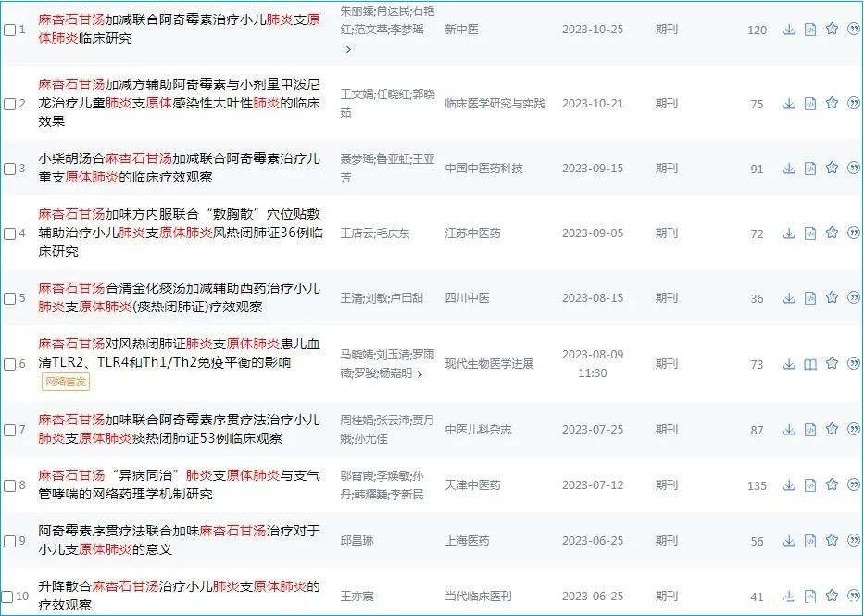The height and width of the screenshot is (616, 864).
Task: Tick result 7 checkbox
Action: point(10,430)
